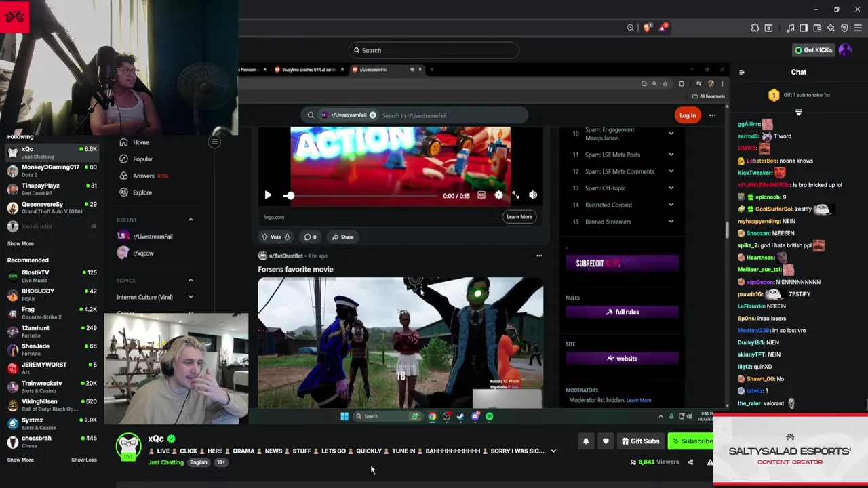Screen dimensions: 868x488
Task: Click the Lego ad video progress slider
Action: point(361,195)
